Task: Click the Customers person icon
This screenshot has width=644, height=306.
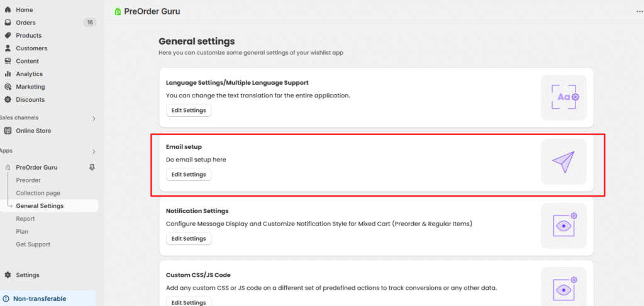Action: click(8, 48)
